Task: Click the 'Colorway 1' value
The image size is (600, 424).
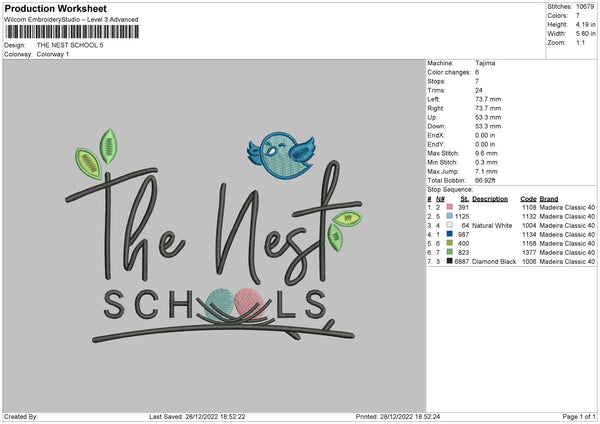Action: tap(53, 54)
